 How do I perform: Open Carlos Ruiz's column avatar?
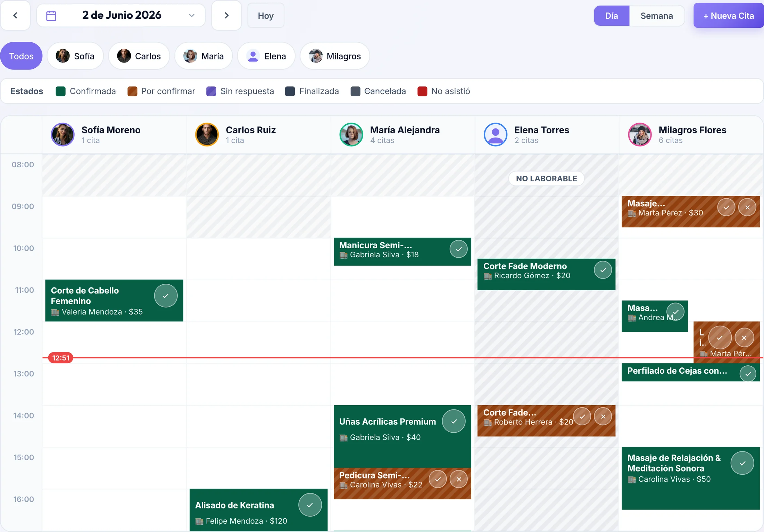pyautogui.click(x=207, y=135)
